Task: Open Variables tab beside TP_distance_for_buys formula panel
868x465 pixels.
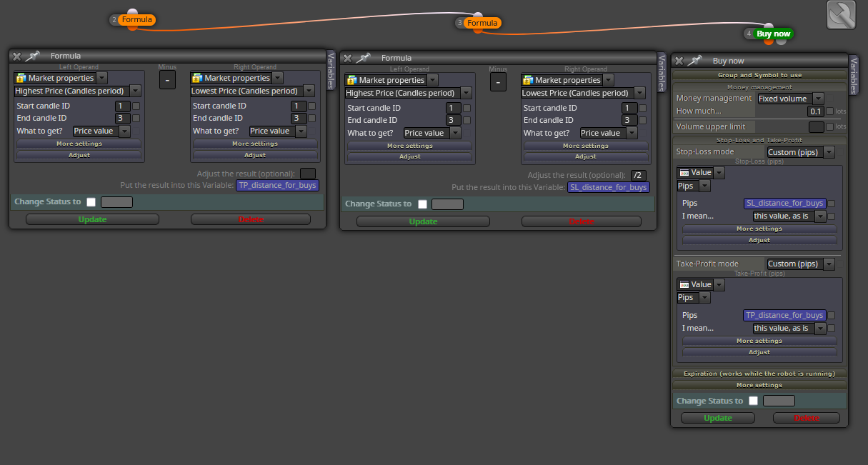Action: coord(331,70)
